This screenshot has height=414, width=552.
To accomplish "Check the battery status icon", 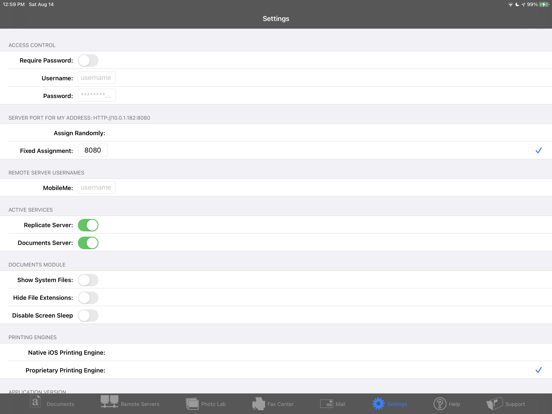I will 544,5.
